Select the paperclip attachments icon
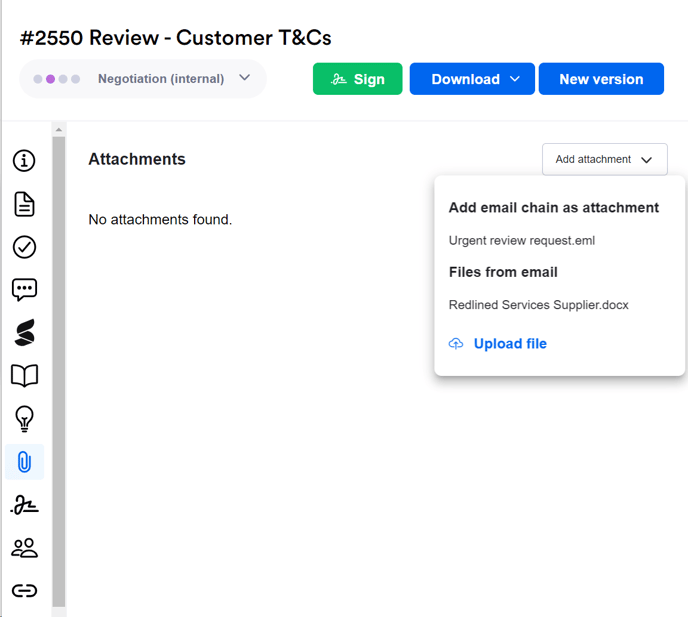 pos(24,462)
